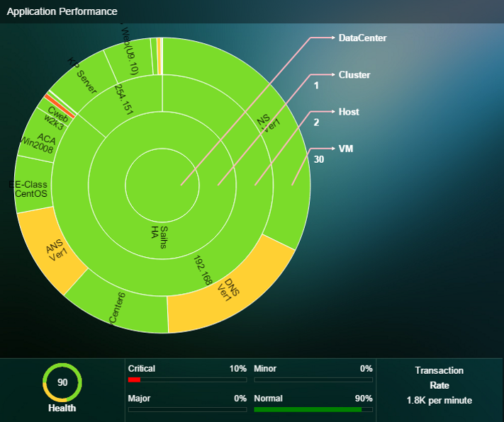This screenshot has height=422, width=504.
Task: Click the red Critical progress bar
Action: point(134,380)
